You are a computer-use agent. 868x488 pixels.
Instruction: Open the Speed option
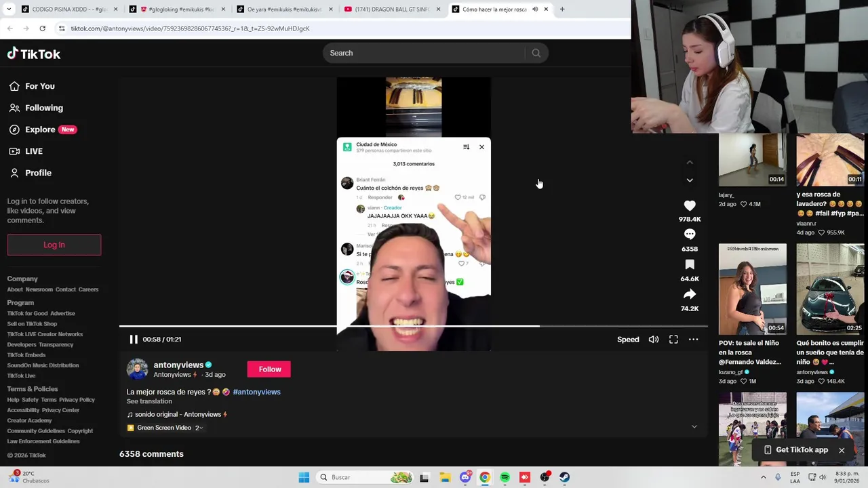click(628, 340)
